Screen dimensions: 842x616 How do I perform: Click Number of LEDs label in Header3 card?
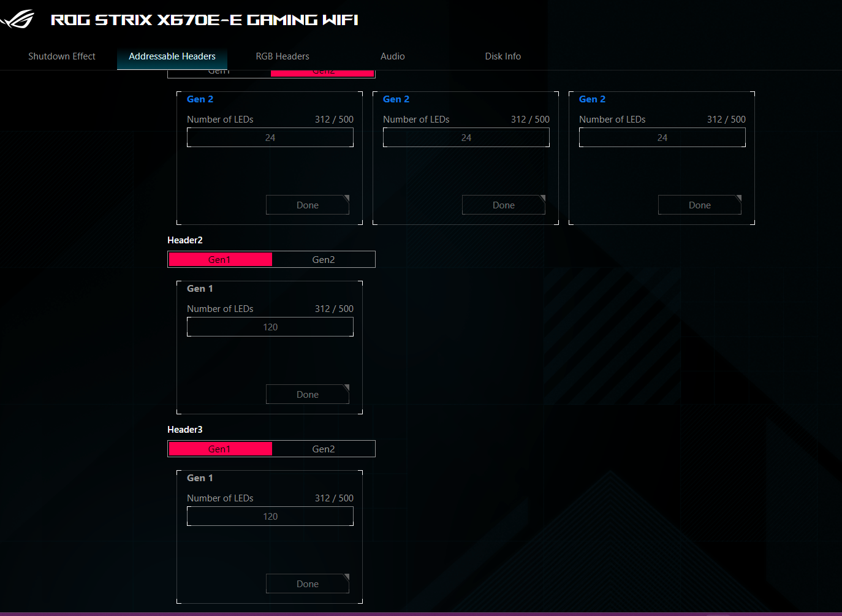[220, 498]
